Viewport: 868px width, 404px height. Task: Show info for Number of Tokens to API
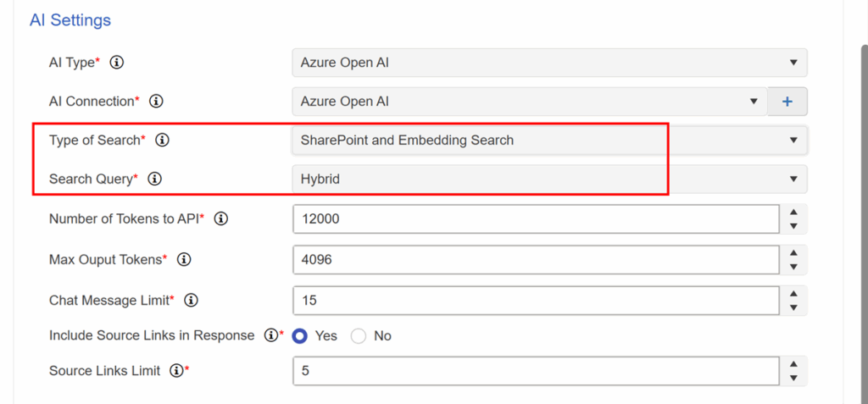[221, 219]
